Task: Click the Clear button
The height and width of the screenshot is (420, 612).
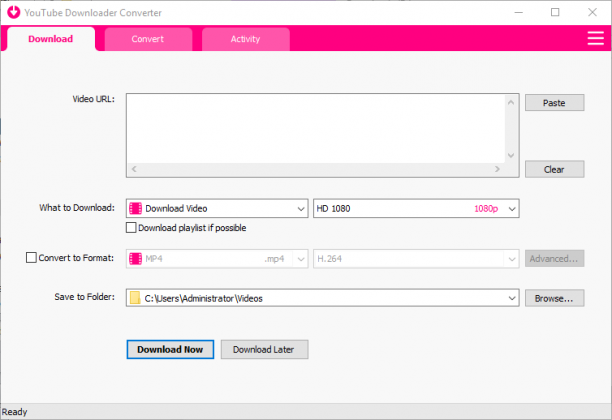Action: click(x=555, y=169)
